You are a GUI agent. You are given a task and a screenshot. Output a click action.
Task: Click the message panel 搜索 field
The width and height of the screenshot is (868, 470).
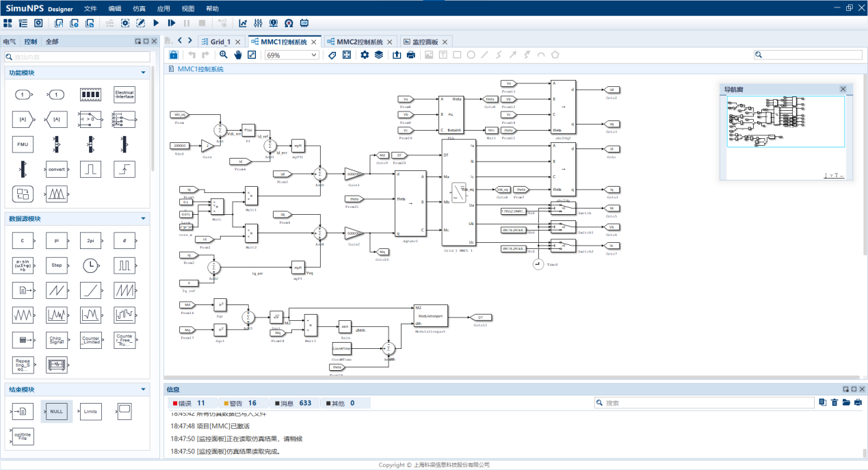click(x=705, y=403)
